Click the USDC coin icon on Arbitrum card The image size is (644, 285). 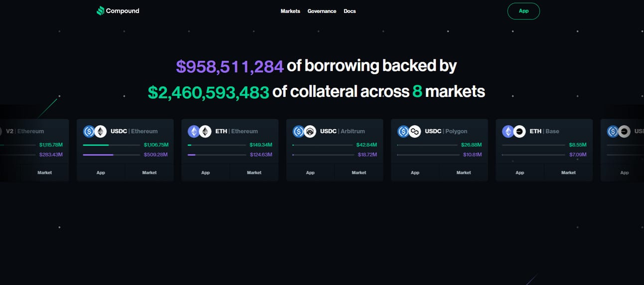point(299,131)
